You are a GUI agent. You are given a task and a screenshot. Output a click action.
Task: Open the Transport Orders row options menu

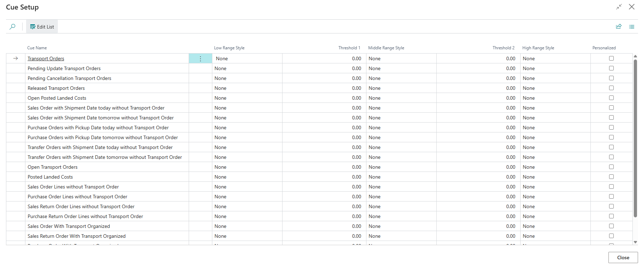[x=200, y=59]
